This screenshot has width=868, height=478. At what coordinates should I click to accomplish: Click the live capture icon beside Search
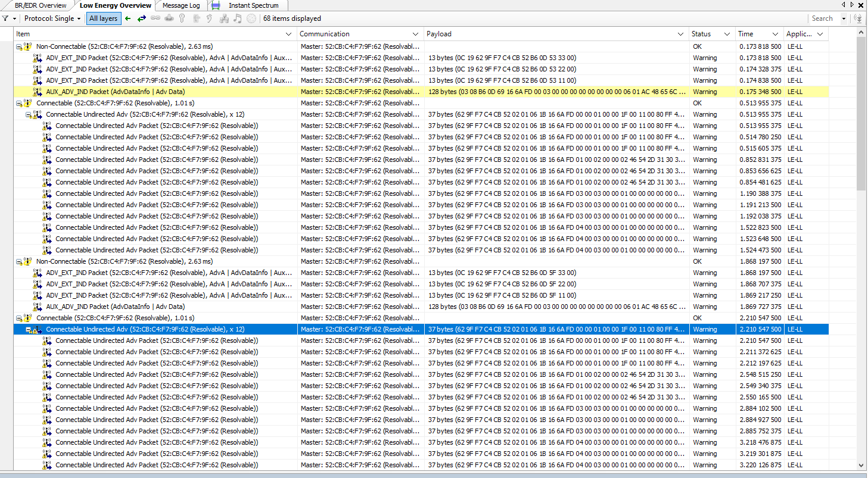(858, 18)
